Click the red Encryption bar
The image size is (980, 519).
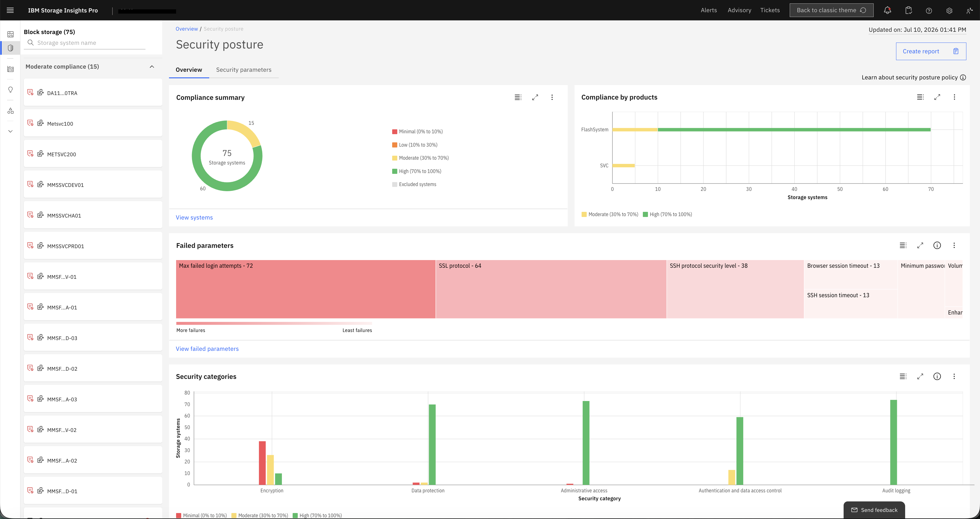pos(262,463)
